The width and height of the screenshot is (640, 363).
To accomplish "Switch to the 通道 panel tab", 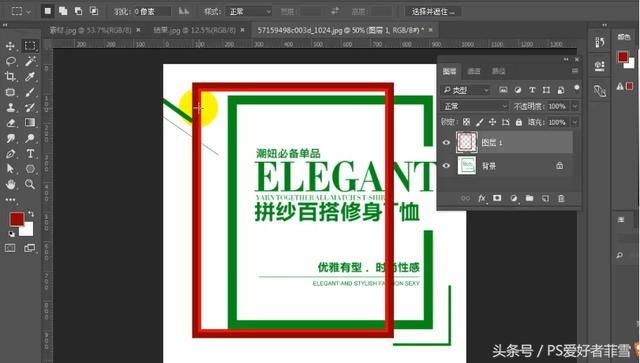I will (x=473, y=71).
